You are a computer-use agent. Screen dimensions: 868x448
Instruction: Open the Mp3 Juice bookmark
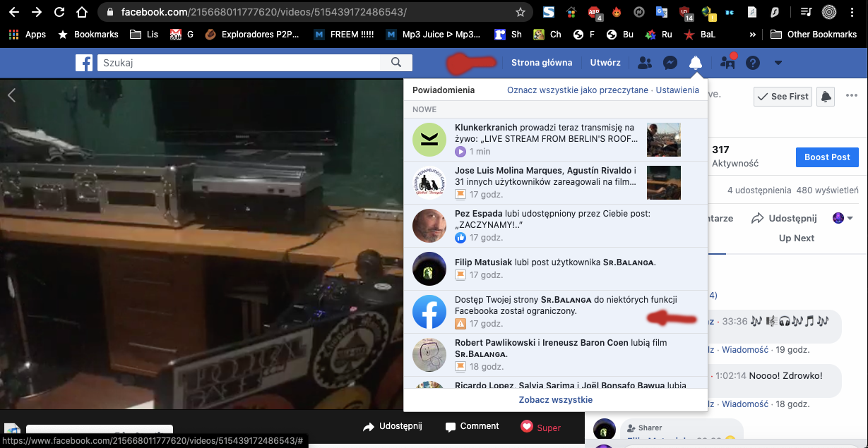(434, 34)
